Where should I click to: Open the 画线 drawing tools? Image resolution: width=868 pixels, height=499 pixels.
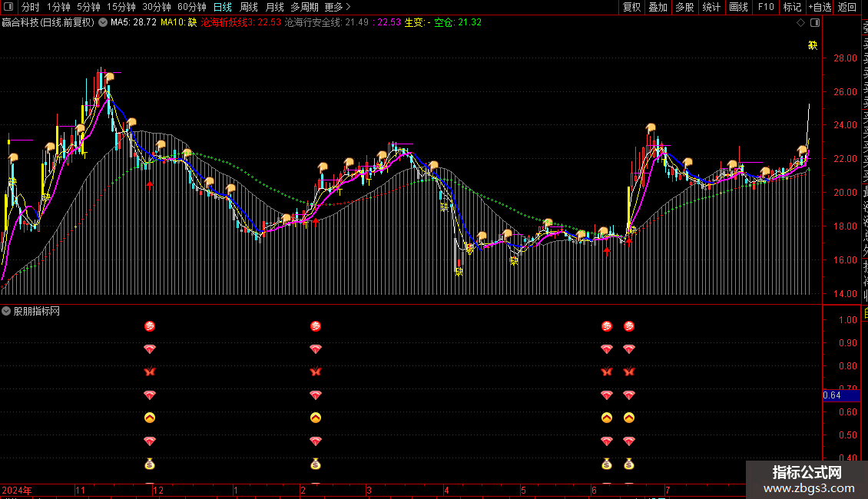tap(738, 7)
